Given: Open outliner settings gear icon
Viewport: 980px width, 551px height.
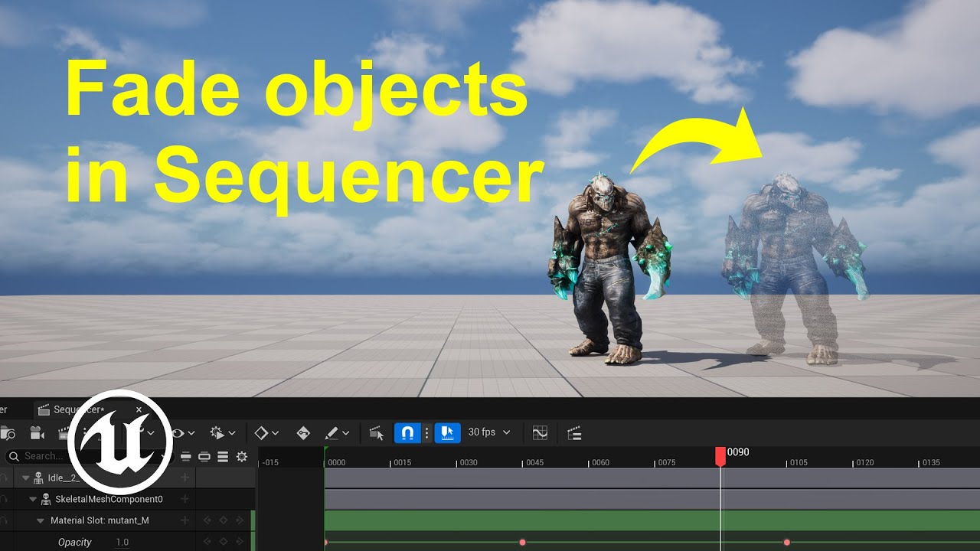Looking at the screenshot, I should tap(242, 457).
